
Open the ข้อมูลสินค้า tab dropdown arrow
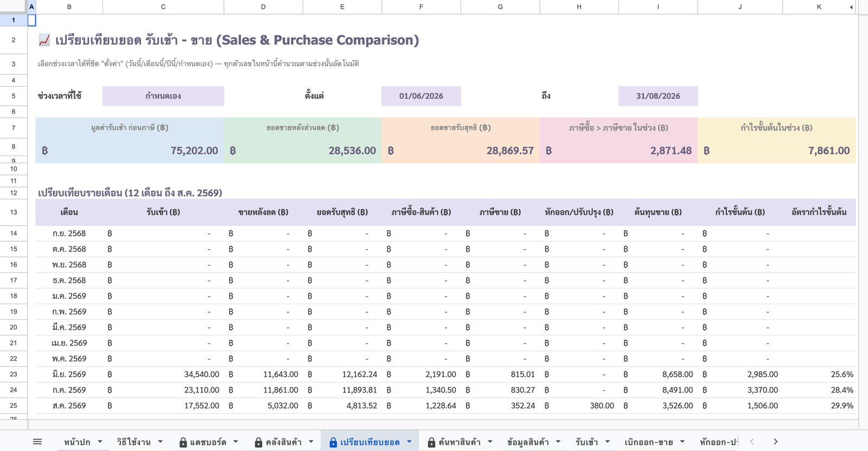[x=558, y=442]
